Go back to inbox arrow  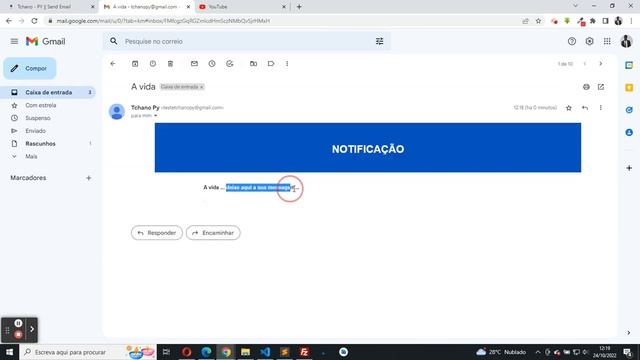tap(113, 64)
